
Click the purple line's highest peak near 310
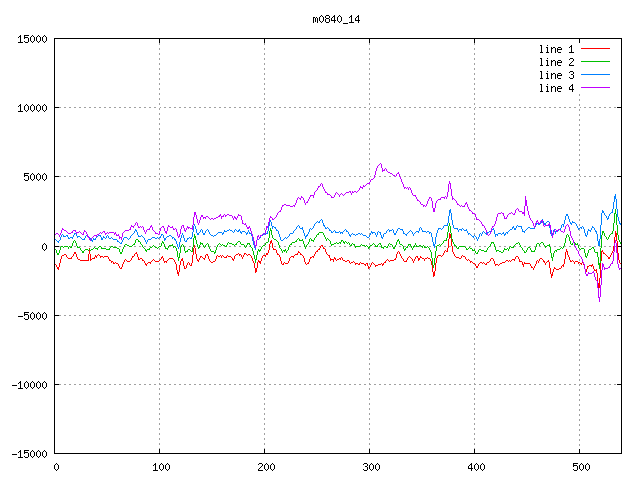(380, 164)
